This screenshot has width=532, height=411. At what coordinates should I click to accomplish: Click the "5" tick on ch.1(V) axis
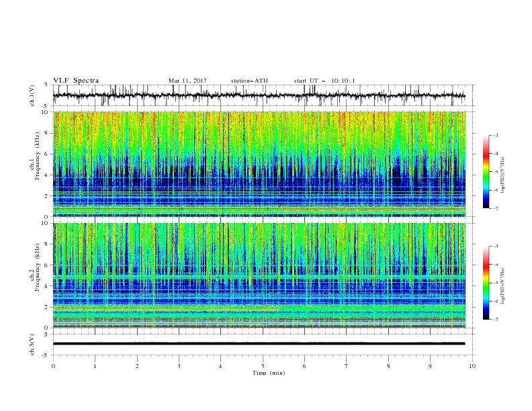pyautogui.click(x=47, y=85)
